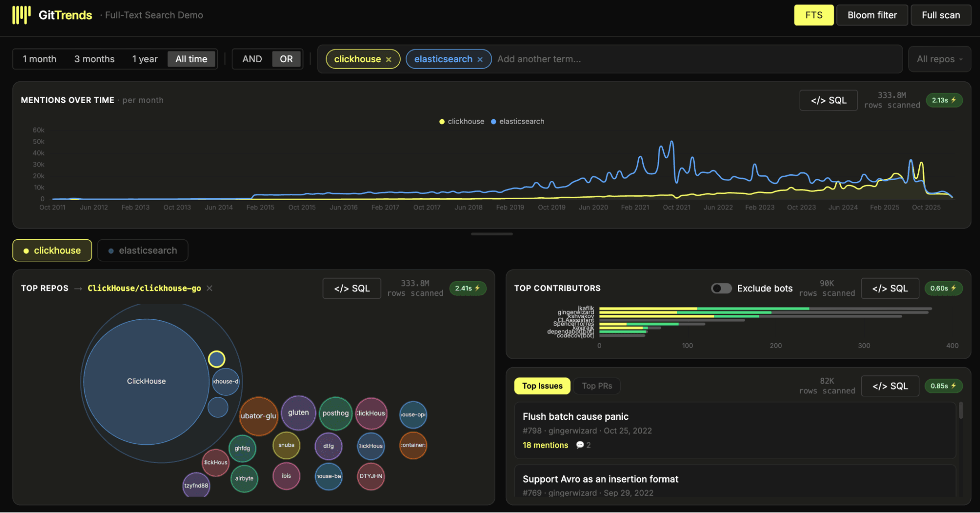Toggle the Exclude bots switch
The width and height of the screenshot is (980, 513).
[721, 288]
